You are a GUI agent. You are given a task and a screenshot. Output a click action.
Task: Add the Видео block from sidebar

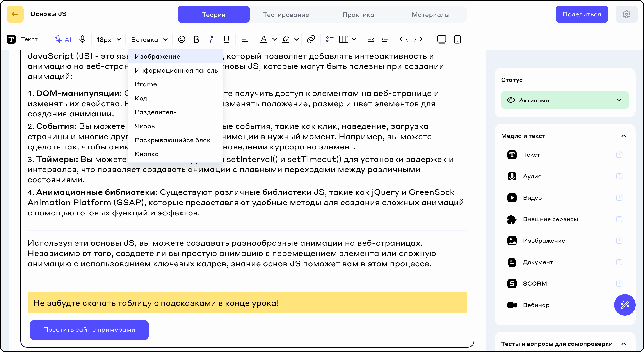532,197
